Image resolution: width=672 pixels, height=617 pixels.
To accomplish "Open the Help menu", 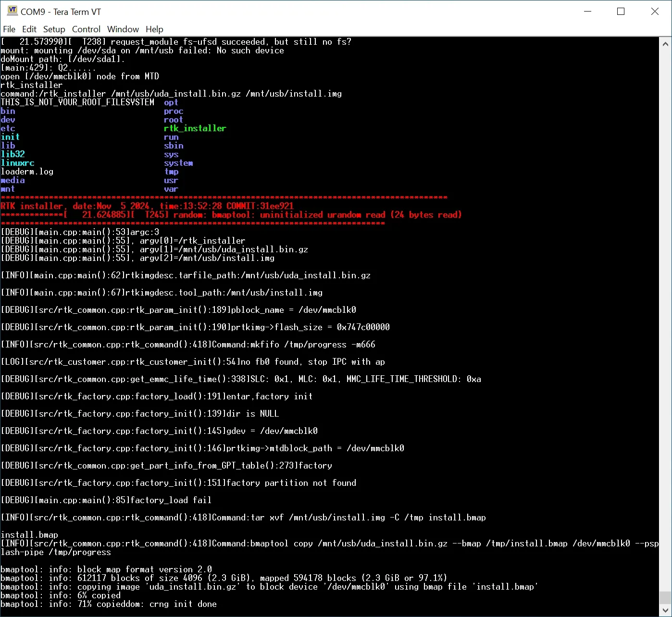I will click(154, 29).
